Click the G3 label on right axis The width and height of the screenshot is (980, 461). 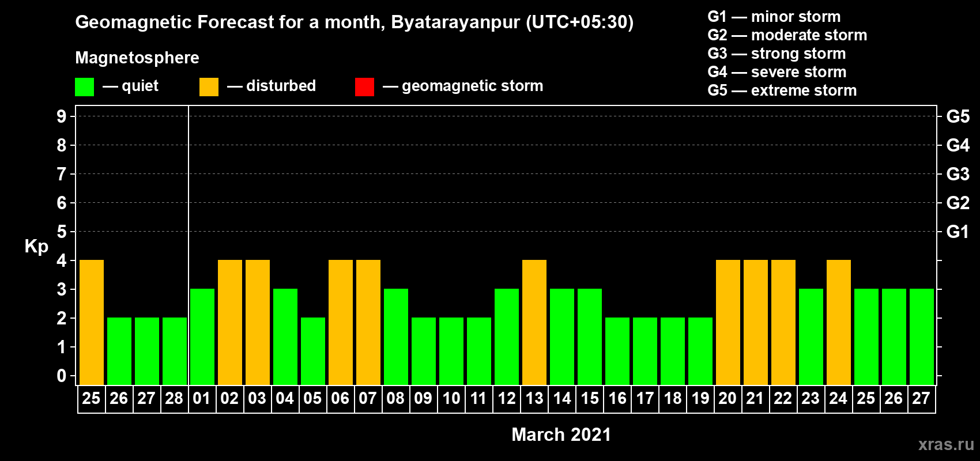pos(958,174)
